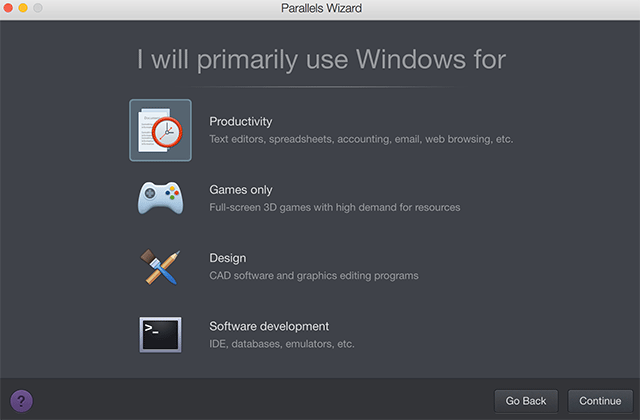Viewport: 640px width, 420px height.
Task: Close the Parallels Wizard window
Action: click(8, 8)
